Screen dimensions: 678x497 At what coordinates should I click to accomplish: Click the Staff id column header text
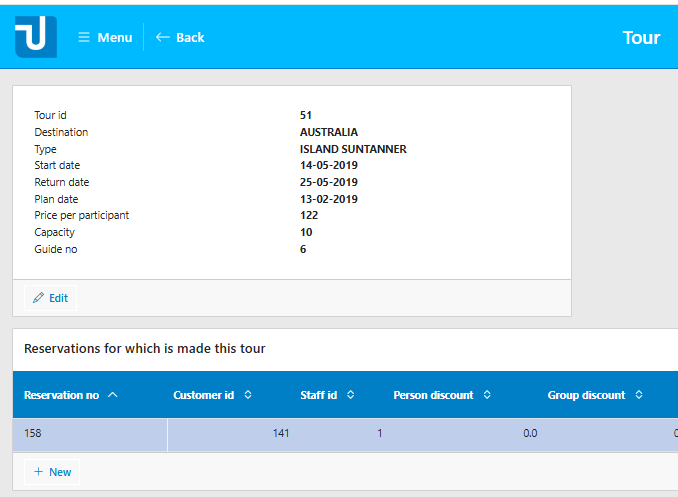click(319, 395)
